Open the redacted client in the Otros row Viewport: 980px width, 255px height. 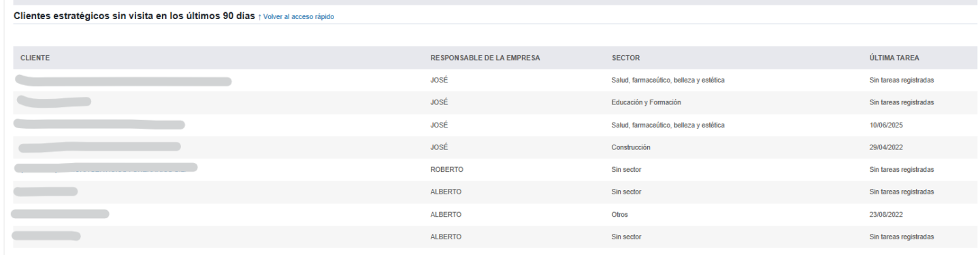(60, 214)
